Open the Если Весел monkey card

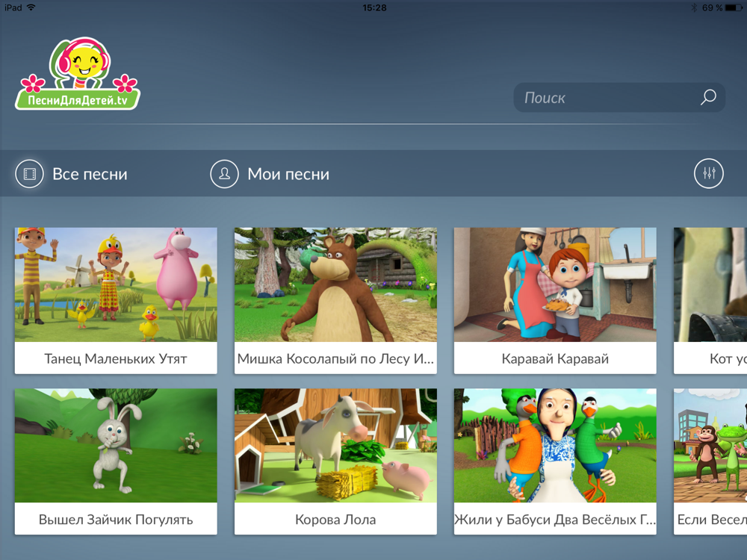point(710,461)
